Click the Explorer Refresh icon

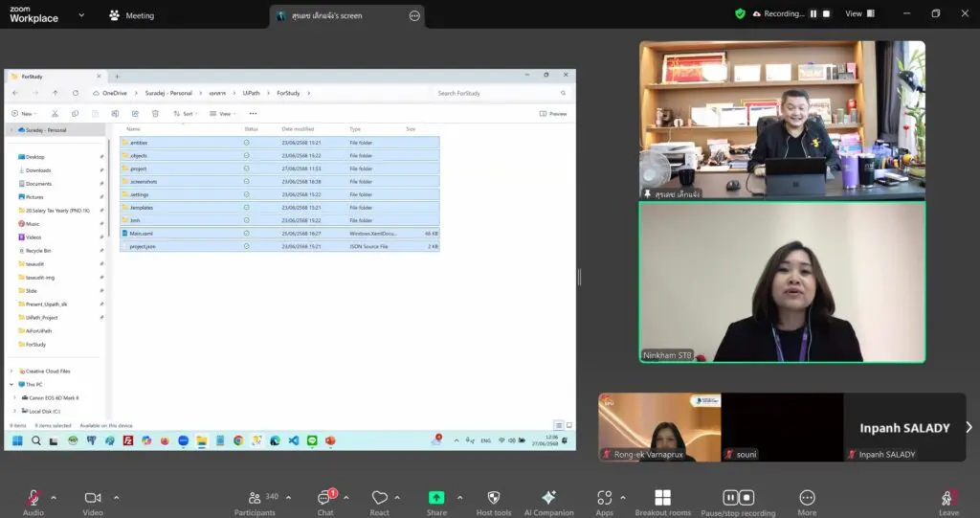[x=75, y=93]
